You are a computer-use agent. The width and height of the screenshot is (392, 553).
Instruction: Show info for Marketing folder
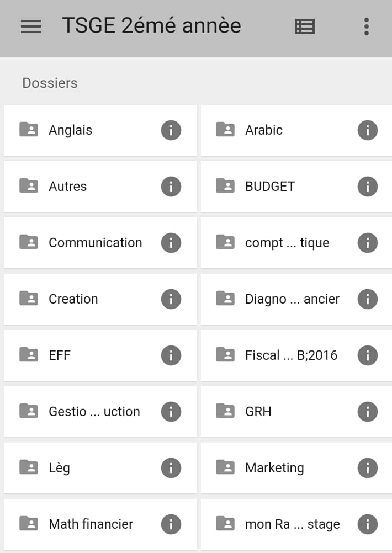(x=368, y=467)
